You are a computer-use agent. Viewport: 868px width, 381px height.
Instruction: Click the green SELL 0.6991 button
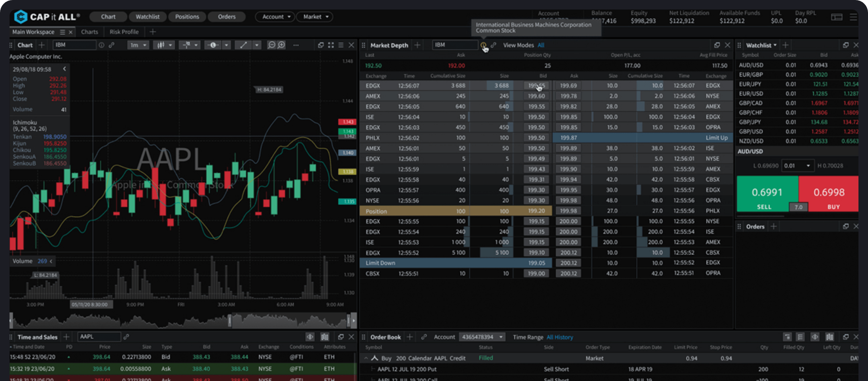(x=767, y=194)
